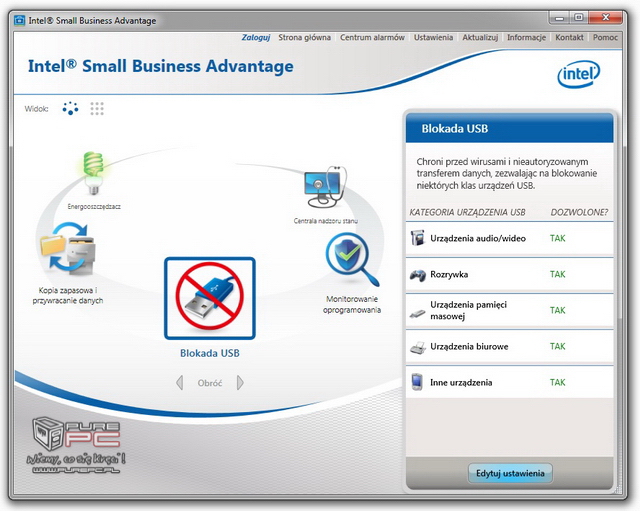Image resolution: width=640 pixels, height=511 pixels.
Task: Open the Energooszczędzacz light bulb icon
Action: (x=93, y=174)
